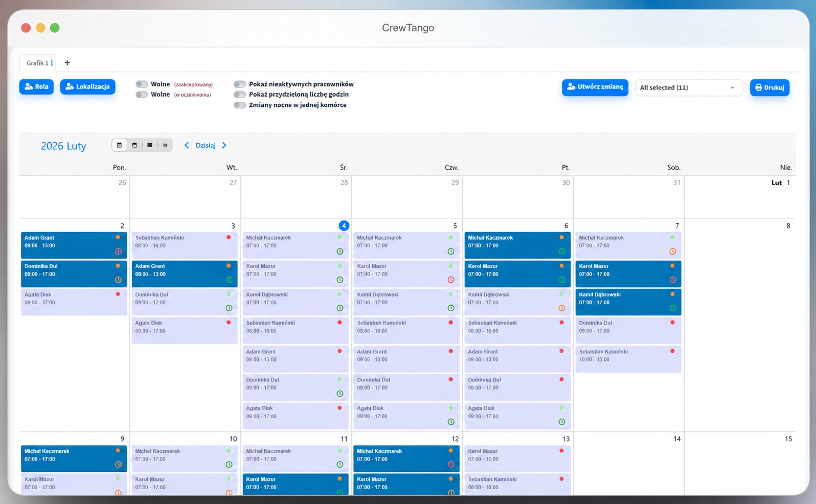
Task: Toggle Wolne (zaakceptowany) switch
Action: (142, 84)
